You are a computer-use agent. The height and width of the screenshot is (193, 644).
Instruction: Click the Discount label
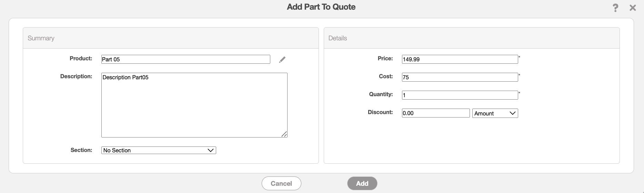[380, 112]
